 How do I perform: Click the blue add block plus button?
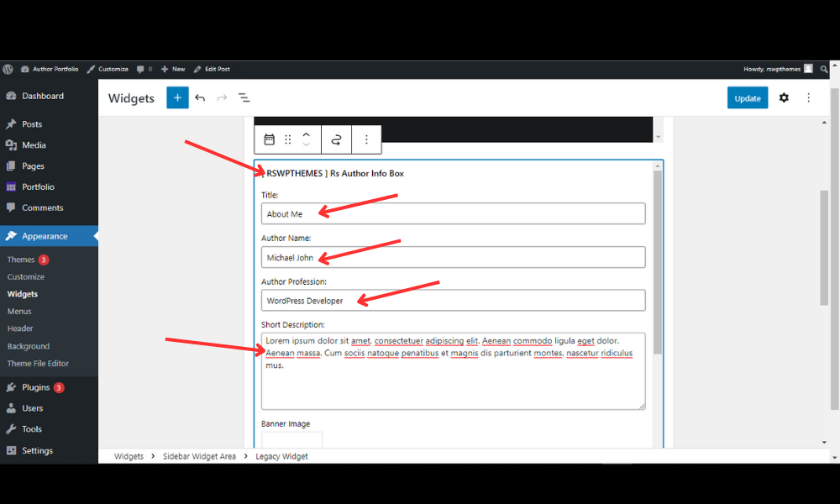177,97
